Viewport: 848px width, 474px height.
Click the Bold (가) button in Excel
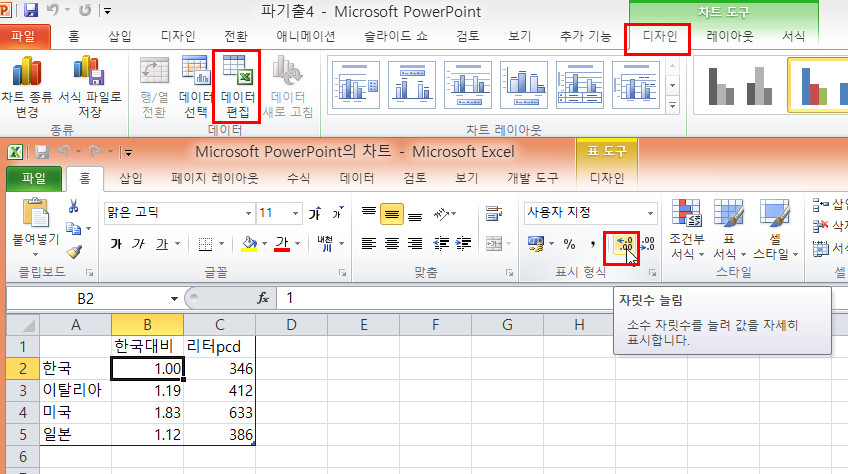pos(116,244)
